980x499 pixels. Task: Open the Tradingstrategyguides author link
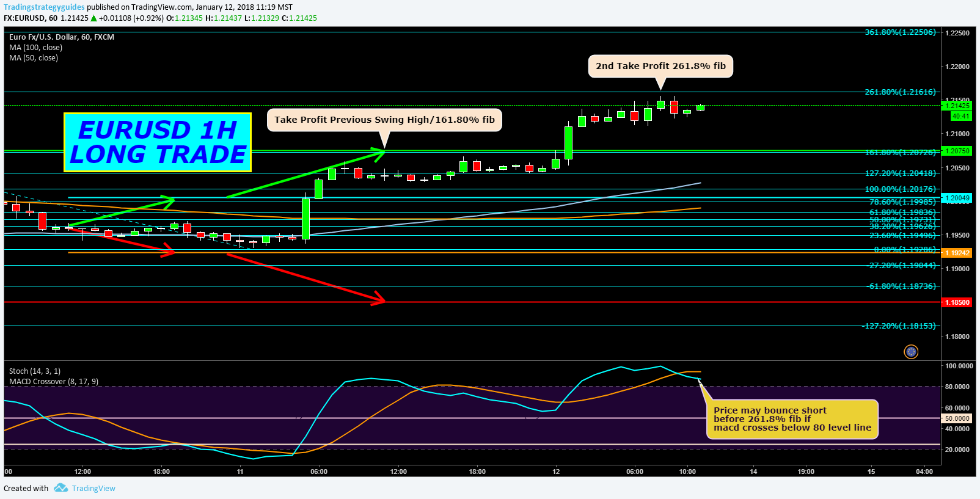click(44, 7)
